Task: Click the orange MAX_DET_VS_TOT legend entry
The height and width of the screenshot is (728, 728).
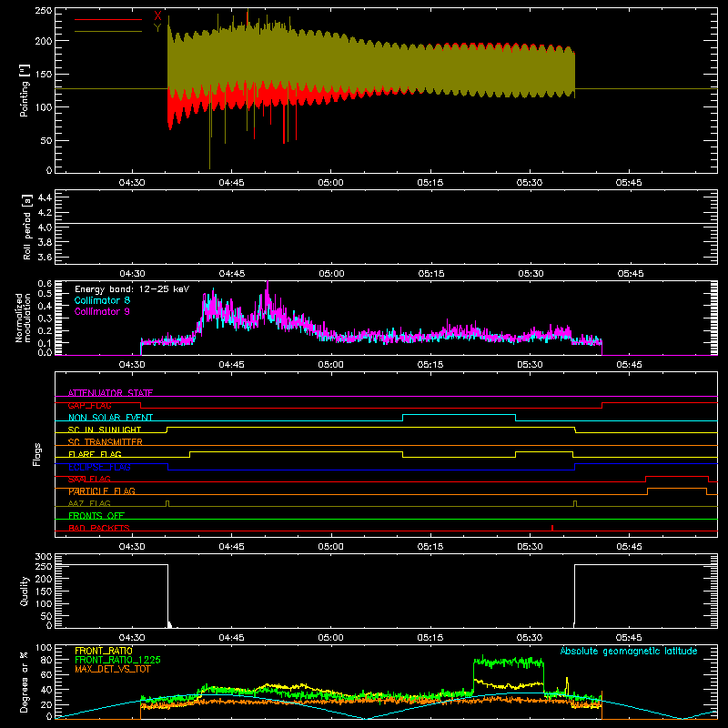Action: click(x=113, y=669)
